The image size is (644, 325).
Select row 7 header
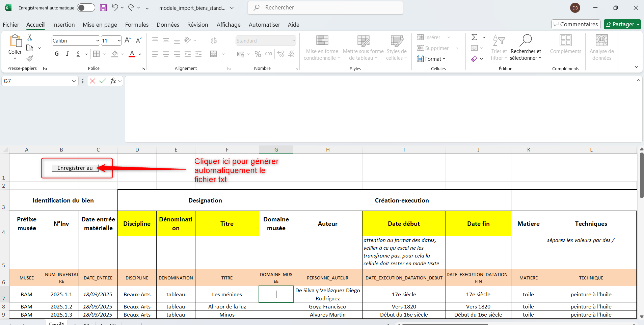[x=4, y=294]
